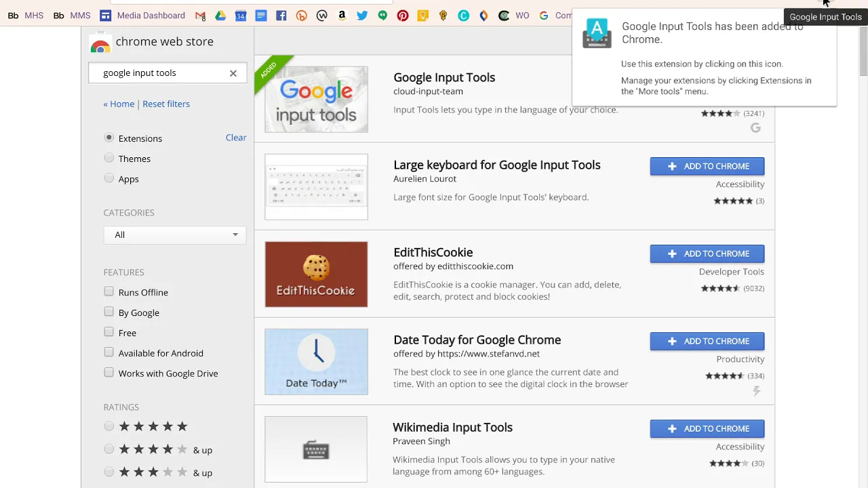Image resolution: width=868 pixels, height=488 pixels.
Task: Check Works with Google Drive filter
Action: click(108, 373)
